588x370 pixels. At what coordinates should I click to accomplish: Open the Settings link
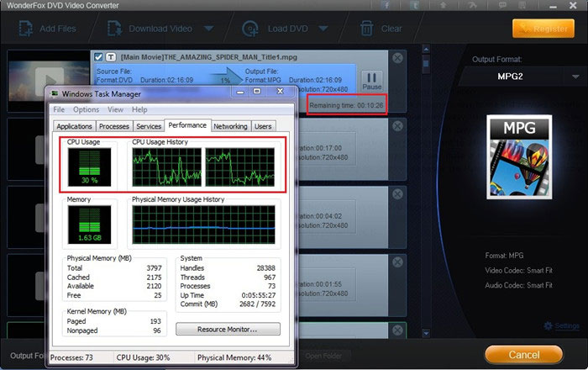(x=567, y=325)
